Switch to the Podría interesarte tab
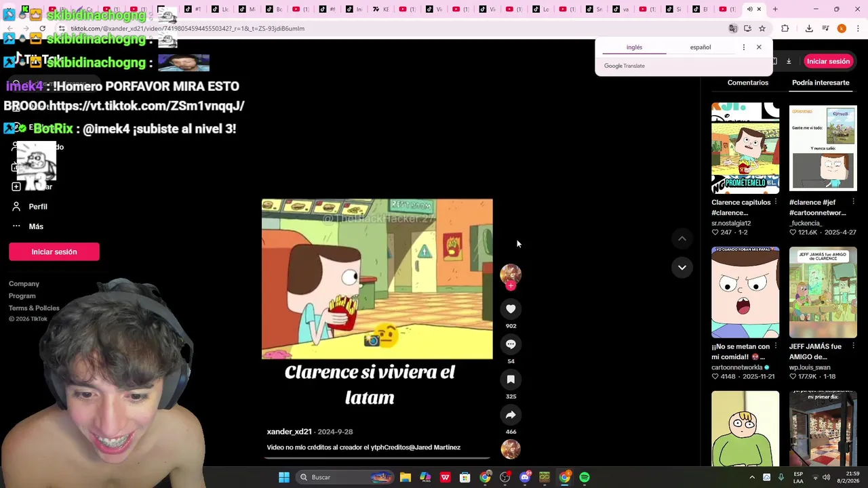Viewport: 868px width, 488px height. [821, 83]
